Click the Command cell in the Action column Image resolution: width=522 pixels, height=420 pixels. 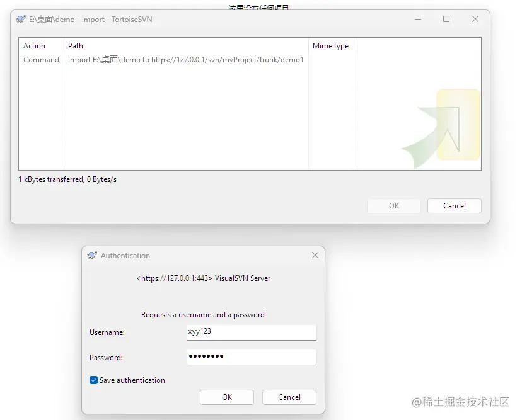tap(41, 60)
